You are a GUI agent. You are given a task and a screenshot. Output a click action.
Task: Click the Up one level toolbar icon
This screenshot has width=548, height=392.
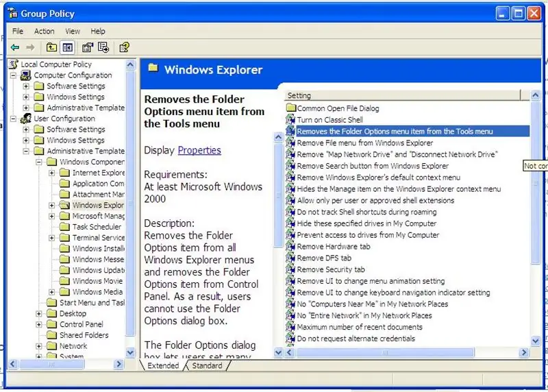pos(51,47)
